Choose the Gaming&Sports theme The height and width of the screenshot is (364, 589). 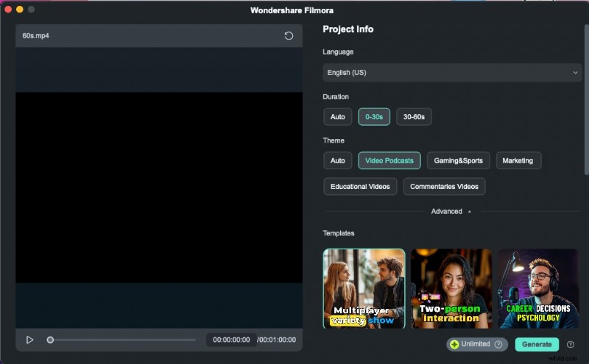[x=458, y=160]
